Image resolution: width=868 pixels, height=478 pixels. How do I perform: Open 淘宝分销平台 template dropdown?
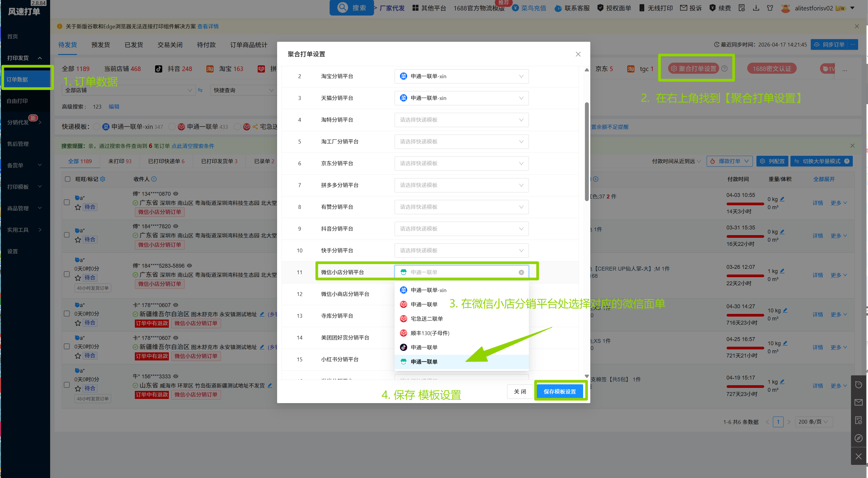click(461, 76)
